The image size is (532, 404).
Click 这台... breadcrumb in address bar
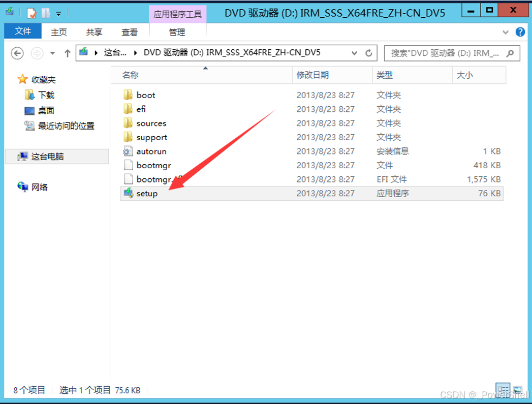point(115,52)
